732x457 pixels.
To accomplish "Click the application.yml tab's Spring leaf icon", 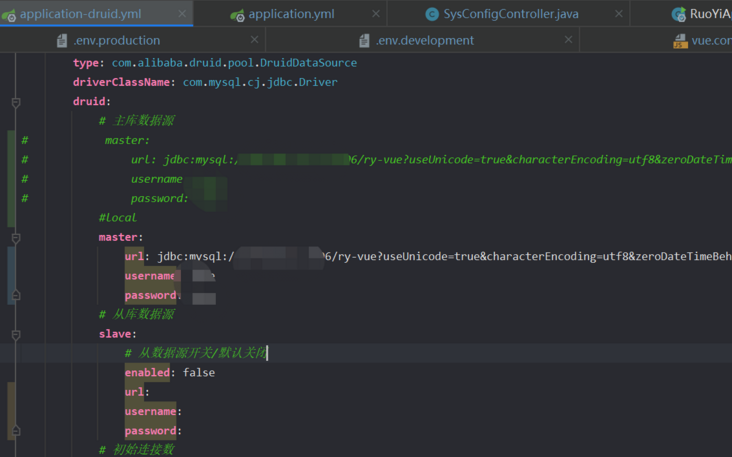I will pos(237,14).
